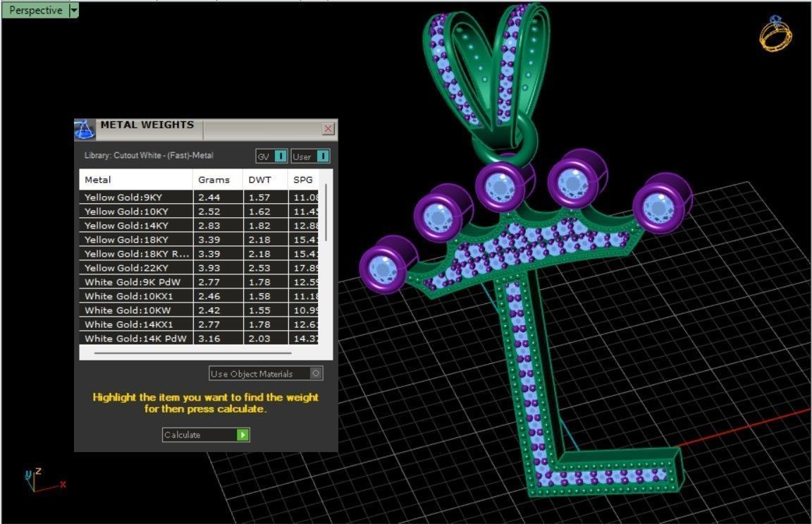Open the Perspective viewport dropdown arrow

(x=73, y=10)
